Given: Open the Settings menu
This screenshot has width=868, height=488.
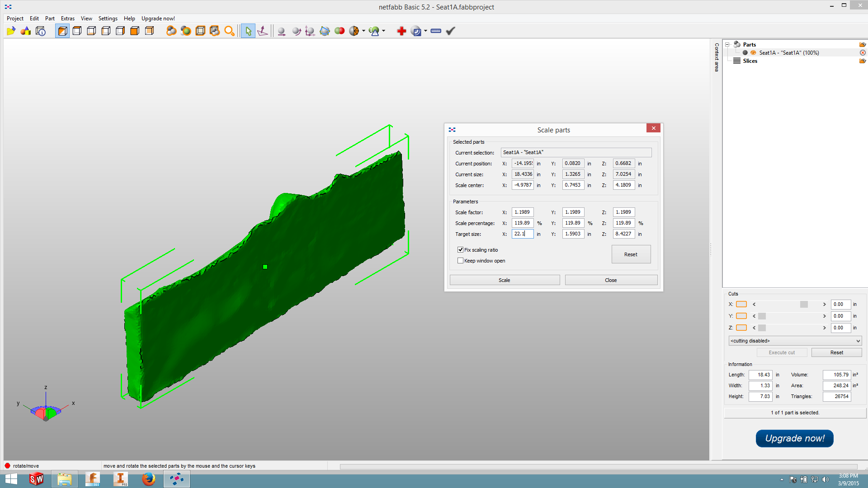Looking at the screenshot, I should 108,19.
